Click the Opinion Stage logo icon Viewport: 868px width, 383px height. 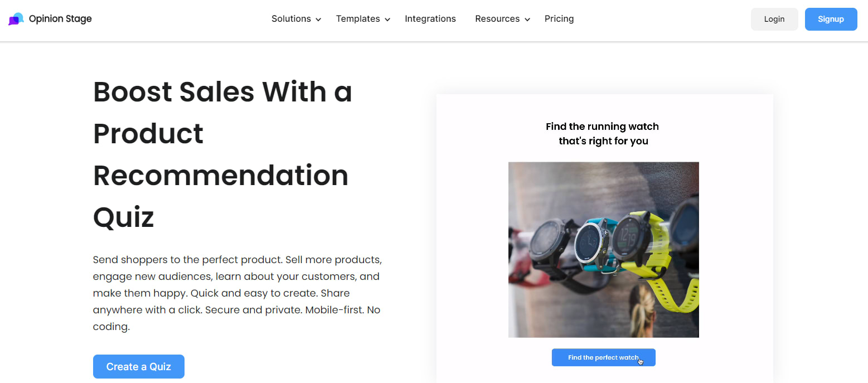click(x=16, y=19)
